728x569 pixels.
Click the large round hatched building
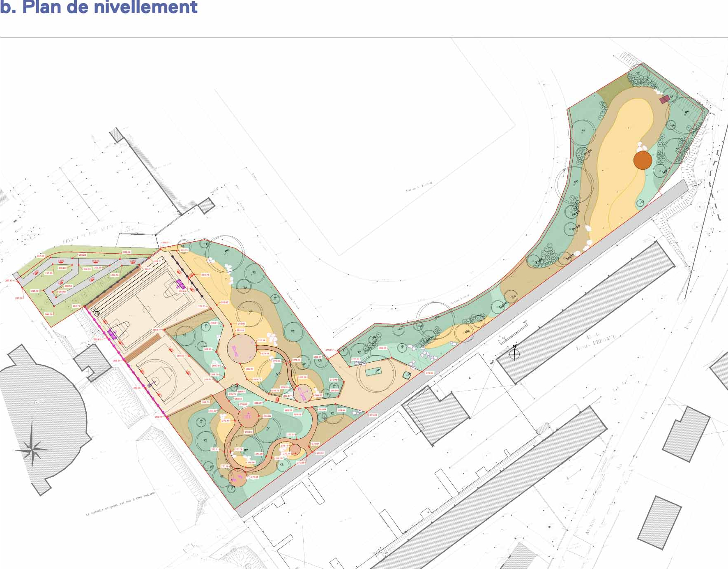click(x=41, y=415)
